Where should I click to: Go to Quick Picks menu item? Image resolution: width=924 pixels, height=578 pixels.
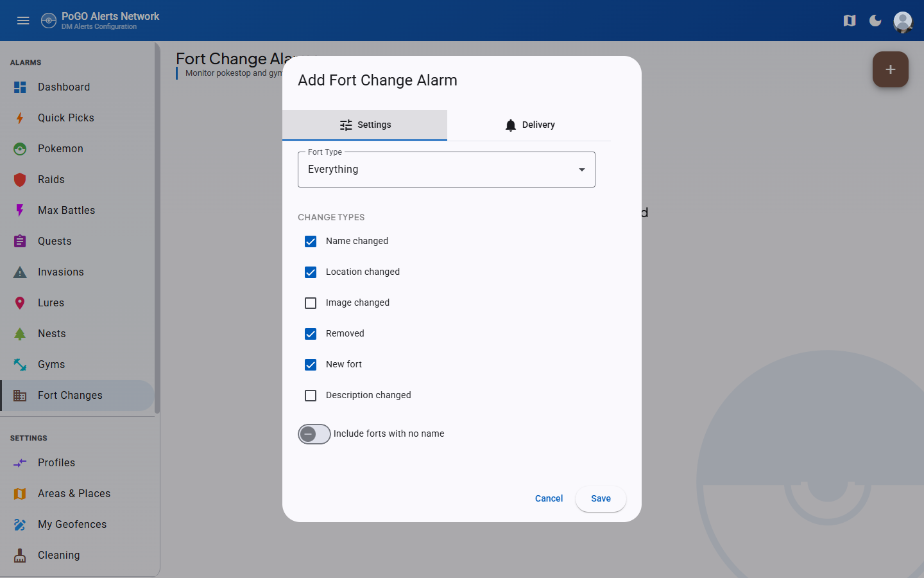78,118
